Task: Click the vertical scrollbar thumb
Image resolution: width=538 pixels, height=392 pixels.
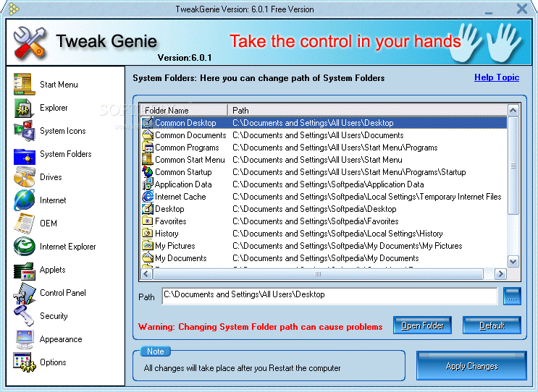Action: [x=513, y=166]
